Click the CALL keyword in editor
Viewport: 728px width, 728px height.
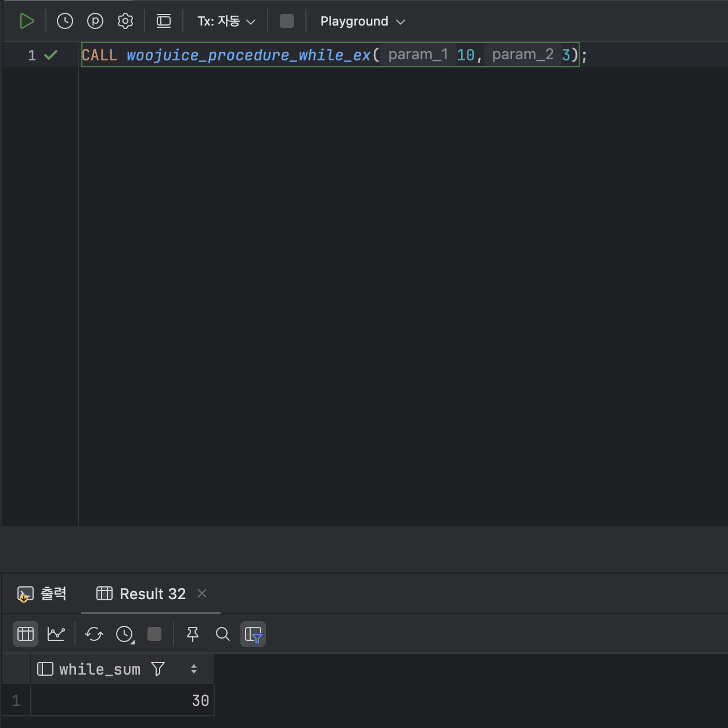99,55
